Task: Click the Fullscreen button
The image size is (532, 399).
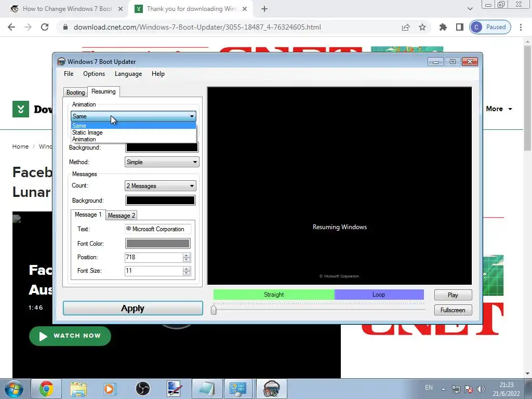Action: [x=453, y=310]
